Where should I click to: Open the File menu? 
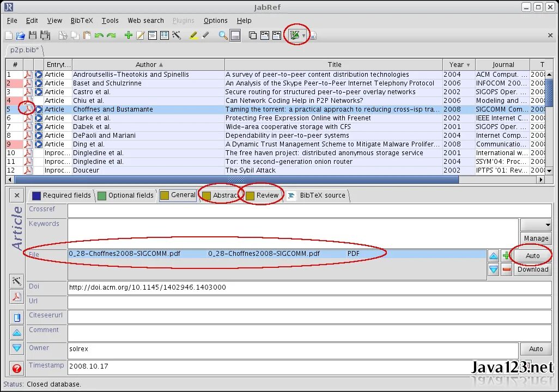click(12, 20)
